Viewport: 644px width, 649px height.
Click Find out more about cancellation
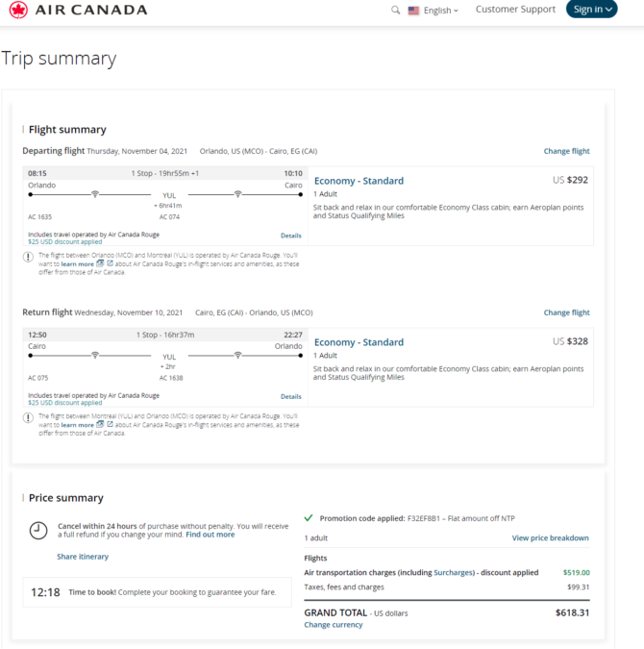click(211, 535)
